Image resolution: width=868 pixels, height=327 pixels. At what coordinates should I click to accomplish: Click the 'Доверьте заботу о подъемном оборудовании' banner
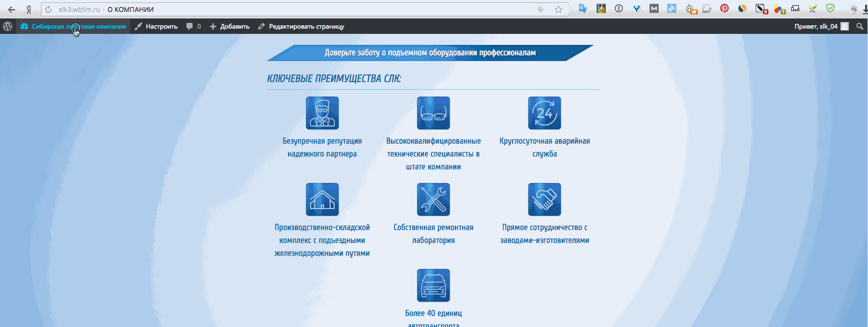coord(430,53)
